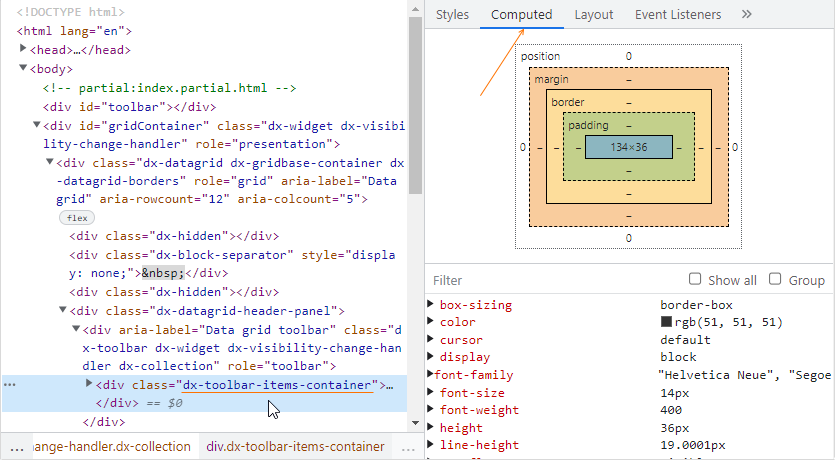Select div.dx-toolbar-items-container breadcrumb

tap(295, 446)
